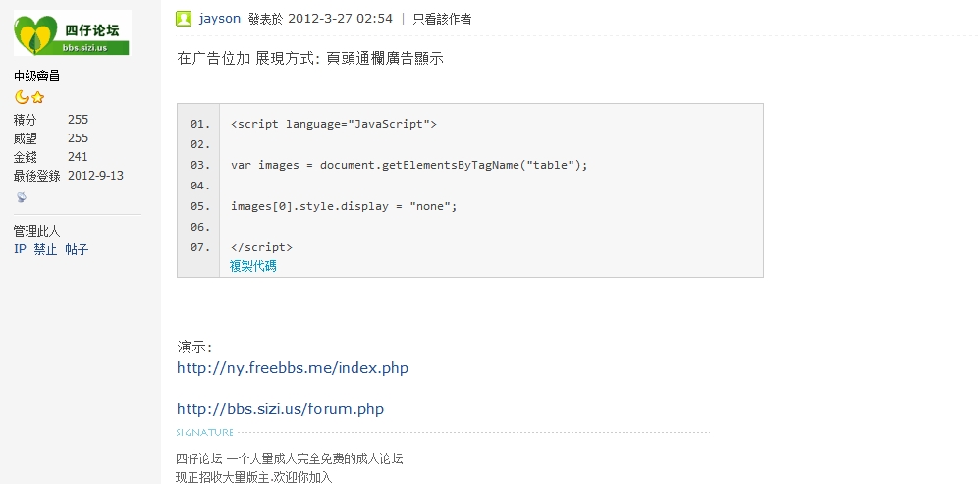Click 禁止 to ban this user
The width and height of the screenshot is (980, 484).
(x=45, y=249)
